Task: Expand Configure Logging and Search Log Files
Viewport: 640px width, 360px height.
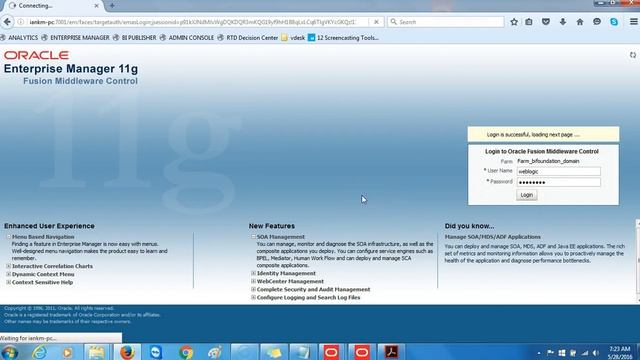Action: click(x=253, y=298)
